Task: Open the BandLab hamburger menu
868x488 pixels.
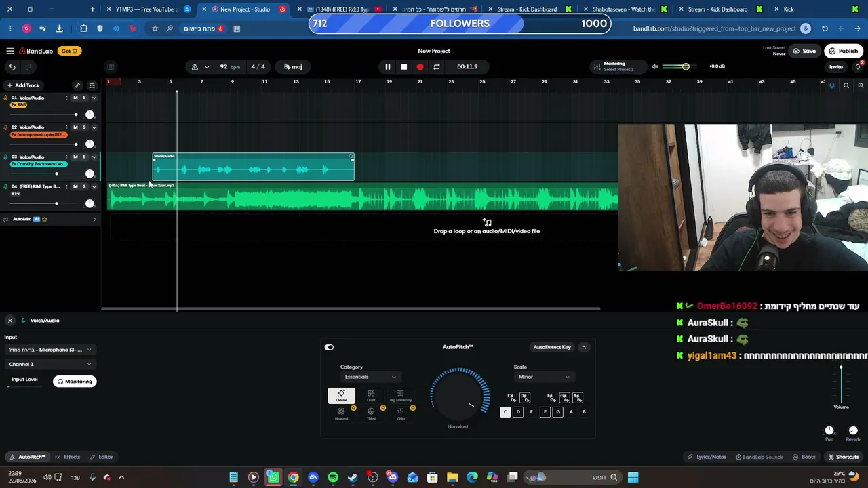Action: [10, 51]
